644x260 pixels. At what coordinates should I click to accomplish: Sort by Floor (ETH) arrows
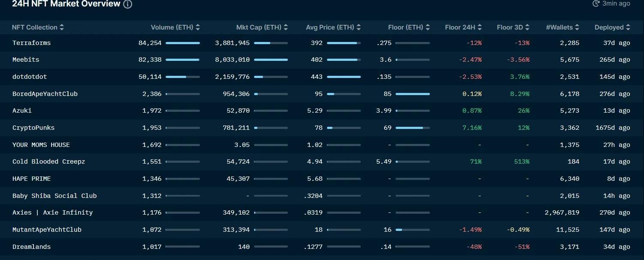(427, 27)
